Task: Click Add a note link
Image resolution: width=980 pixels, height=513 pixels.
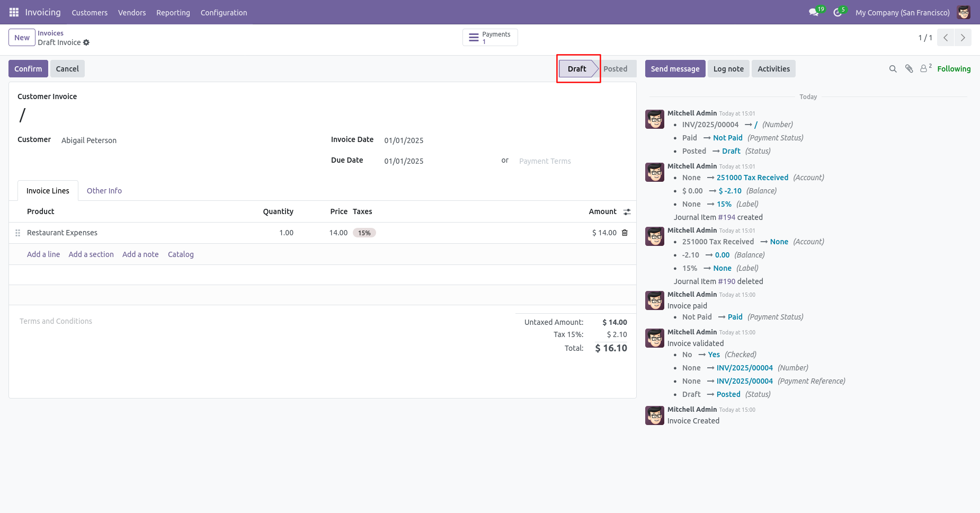Action: click(140, 254)
